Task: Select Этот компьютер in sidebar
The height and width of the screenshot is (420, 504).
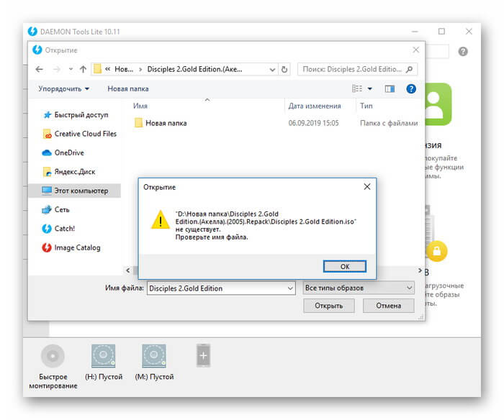Action: coord(75,191)
